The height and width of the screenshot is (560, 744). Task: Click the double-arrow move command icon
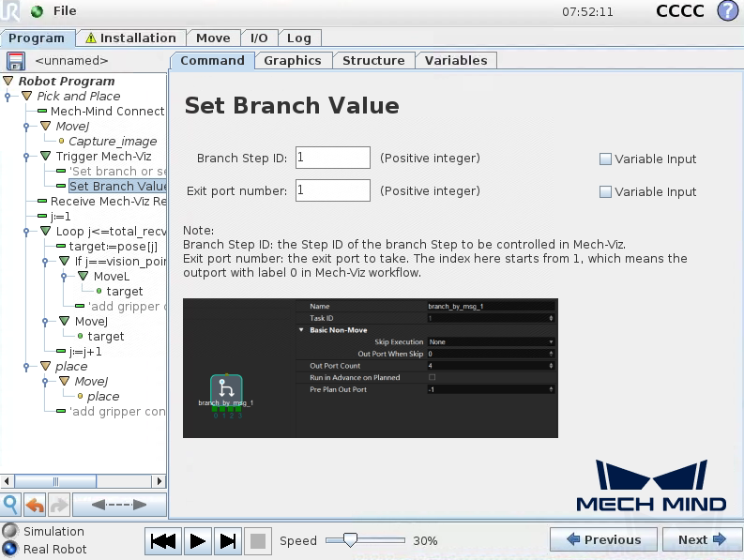pos(119,505)
